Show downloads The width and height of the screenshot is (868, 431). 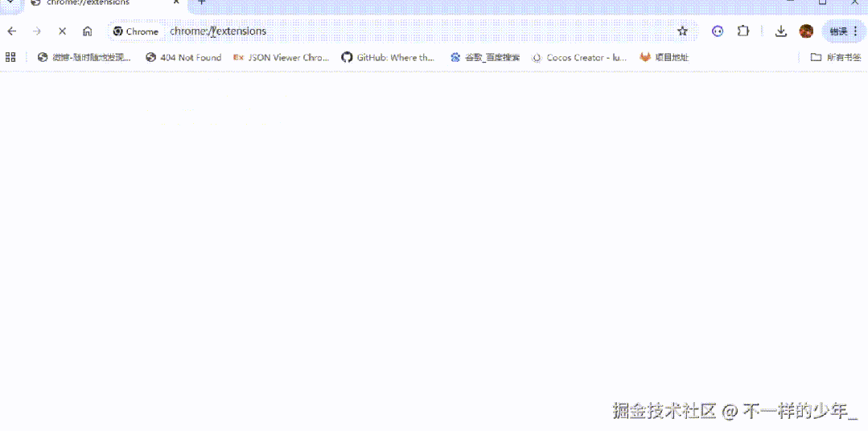click(x=780, y=31)
